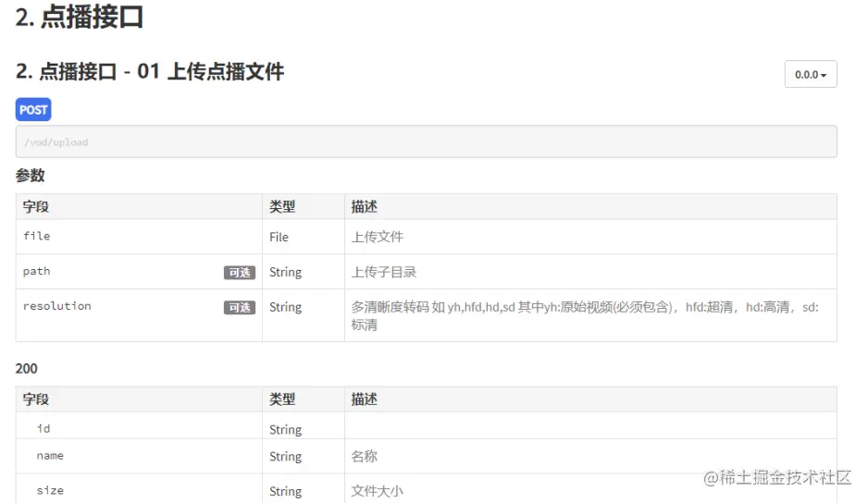
Task: Select the 'size' response field
Action: click(50, 490)
